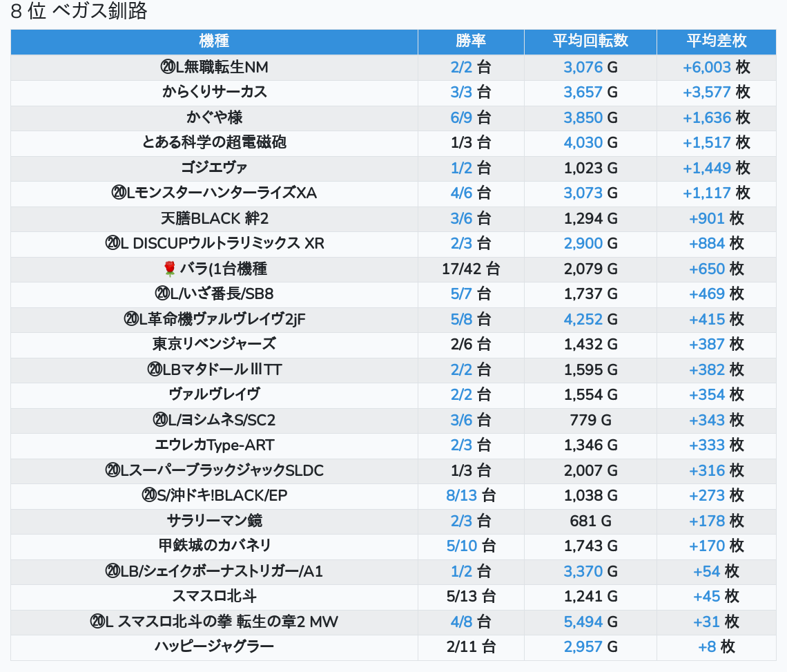787x672 pixels.
Task: Click the ⑳ icon before LモンスターハンターライズXA
Action: click(118, 193)
